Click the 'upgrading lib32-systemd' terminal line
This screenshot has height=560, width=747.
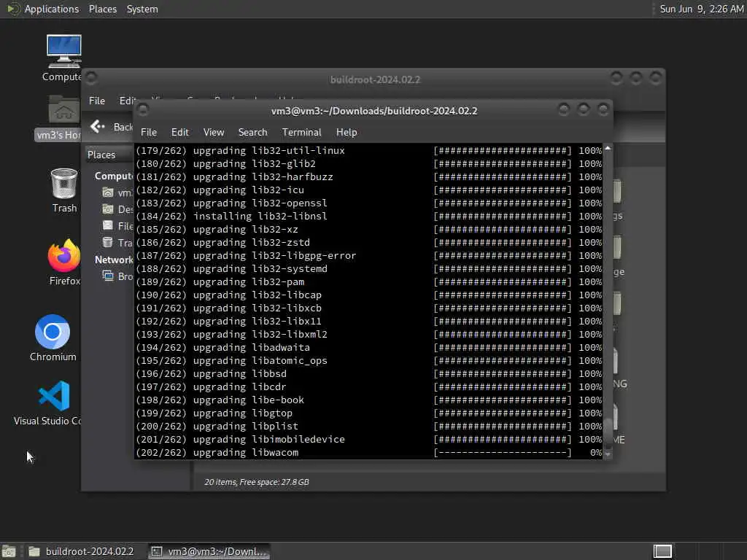(x=368, y=268)
